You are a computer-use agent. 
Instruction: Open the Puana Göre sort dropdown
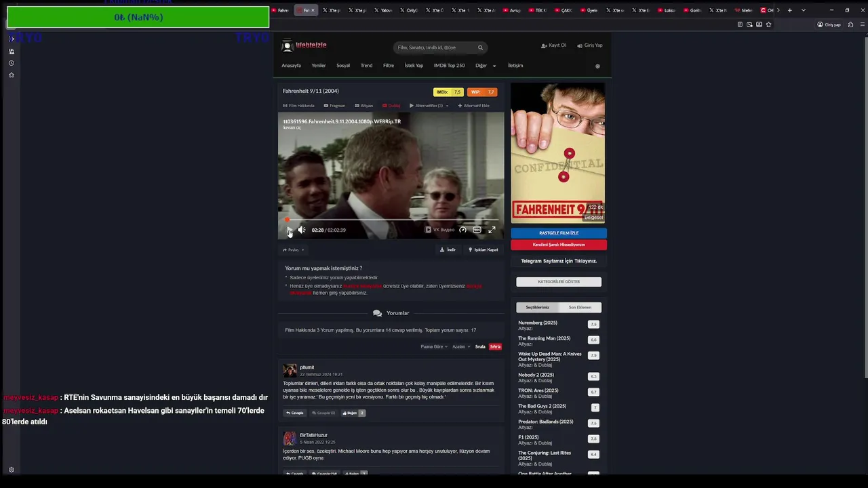click(x=434, y=346)
